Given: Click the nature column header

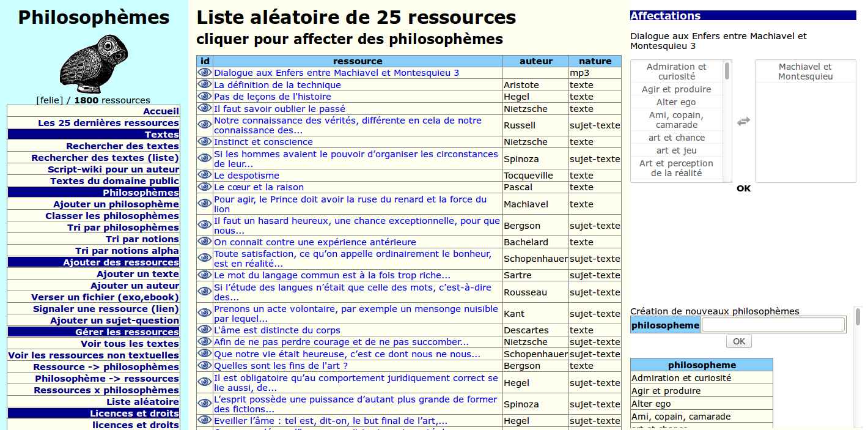Looking at the screenshot, I should click(x=595, y=61).
